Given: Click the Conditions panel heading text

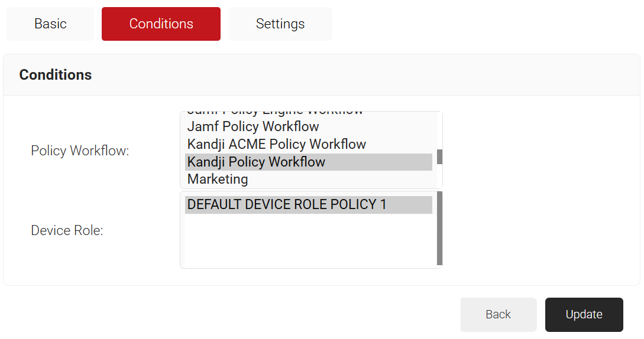Looking at the screenshot, I should 56,75.
